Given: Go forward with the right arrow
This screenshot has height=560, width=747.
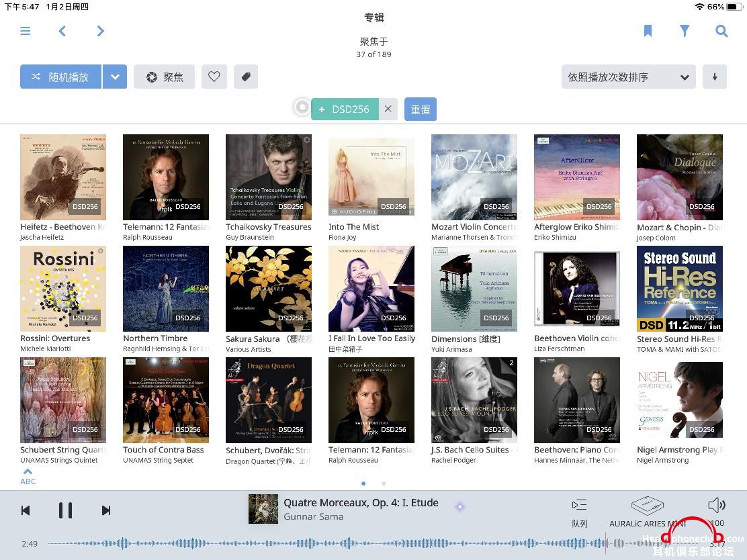Looking at the screenshot, I should pos(100,31).
